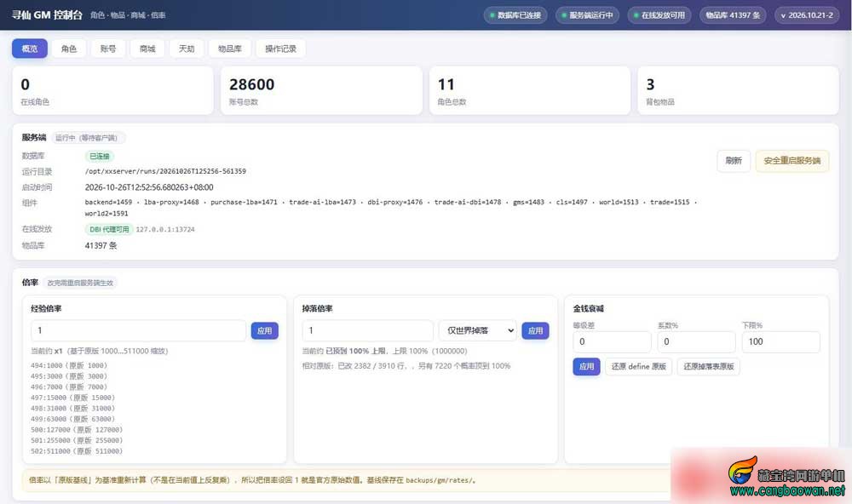Click the DBI 代理可用 badge
This screenshot has width=852, height=504.
pyautogui.click(x=109, y=229)
